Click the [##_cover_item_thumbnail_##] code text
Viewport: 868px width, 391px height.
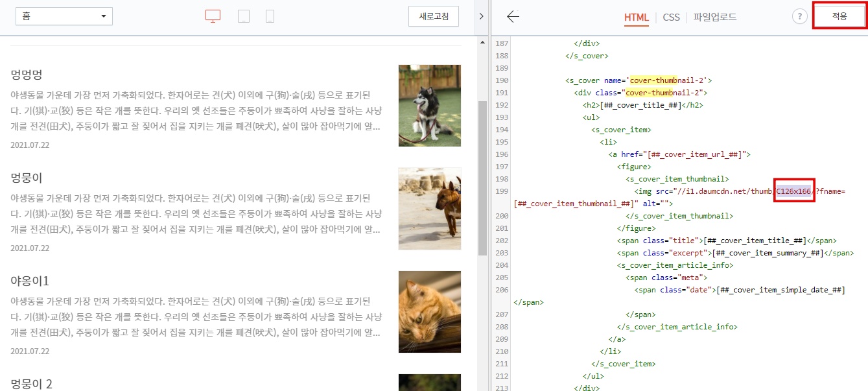[573, 204]
